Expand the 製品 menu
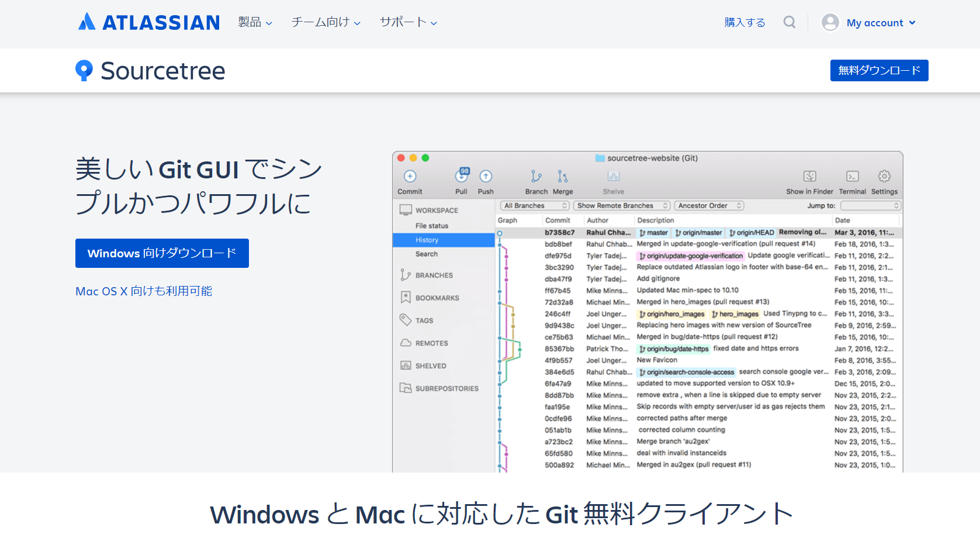The image size is (980, 548). click(255, 22)
